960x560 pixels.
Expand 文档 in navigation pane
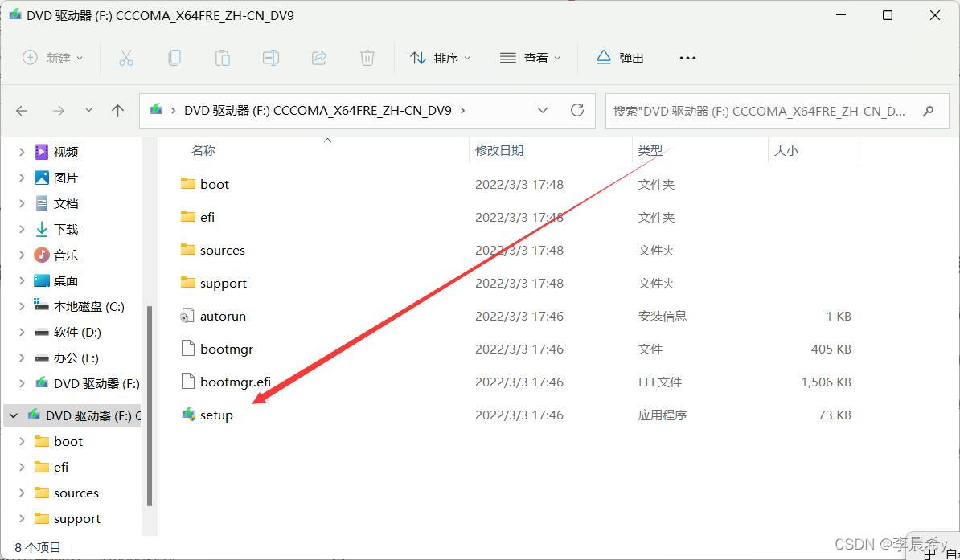pos(22,203)
